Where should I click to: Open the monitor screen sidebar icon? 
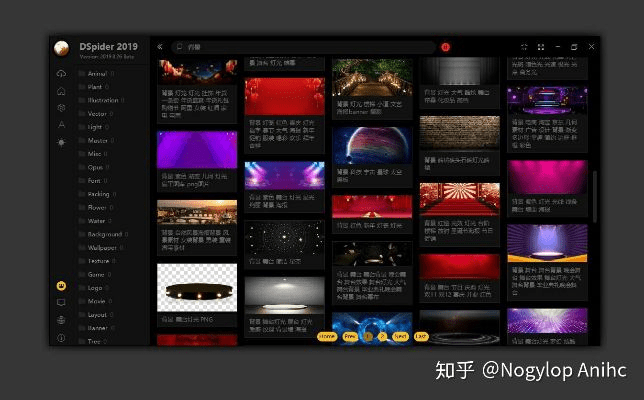(x=61, y=303)
